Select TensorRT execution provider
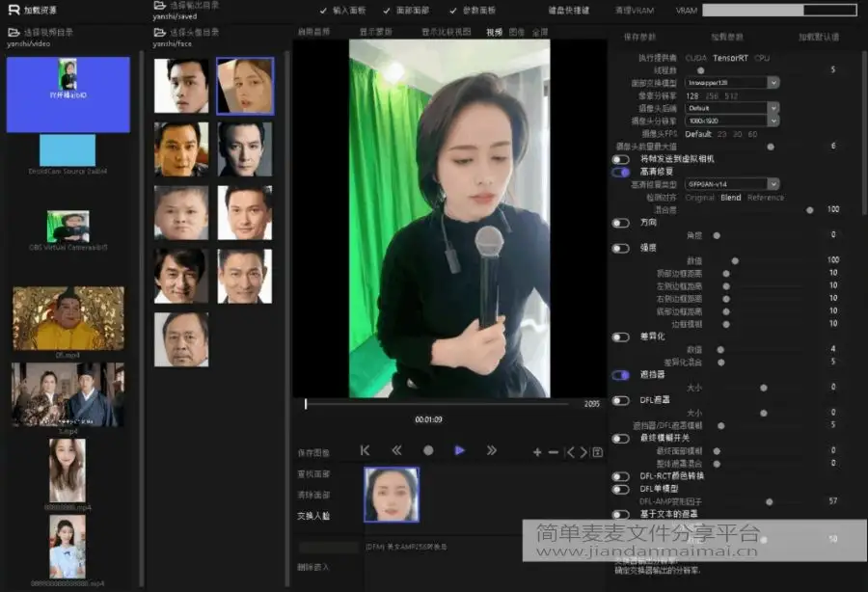The width and height of the screenshot is (868, 592). (730, 58)
